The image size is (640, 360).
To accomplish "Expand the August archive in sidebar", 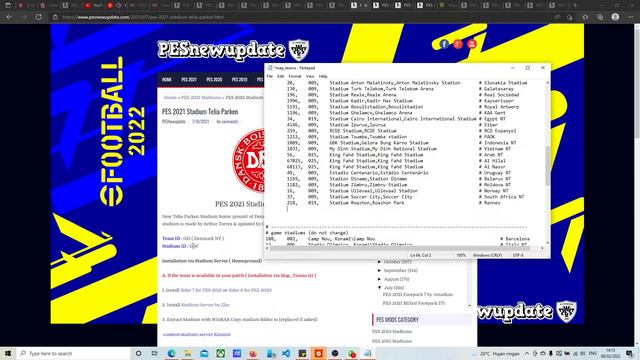I will click(x=380, y=279).
